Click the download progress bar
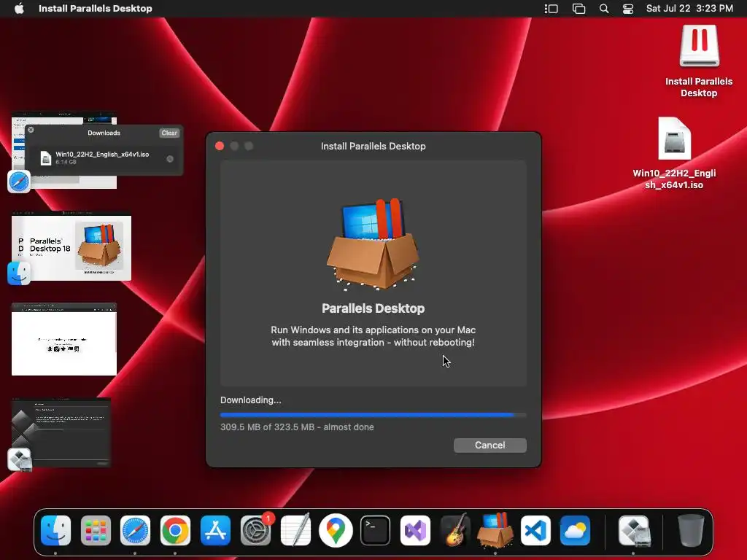Viewport: 747px width, 560px height. (x=373, y=415)
